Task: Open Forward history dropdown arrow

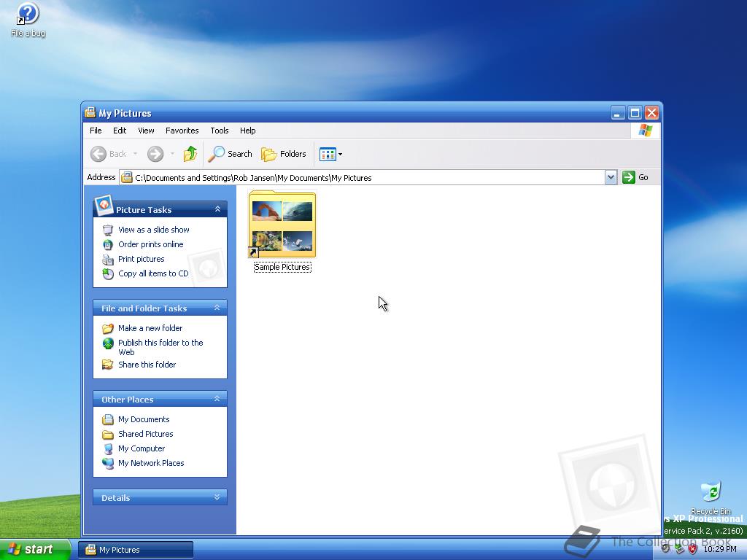Action: click(172, 154)
